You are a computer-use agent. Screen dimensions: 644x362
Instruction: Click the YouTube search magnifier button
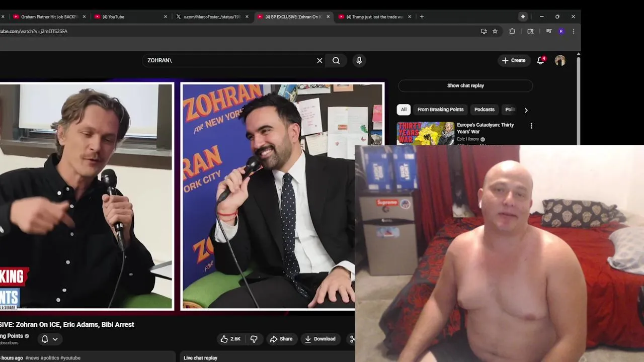click(336, 60)
